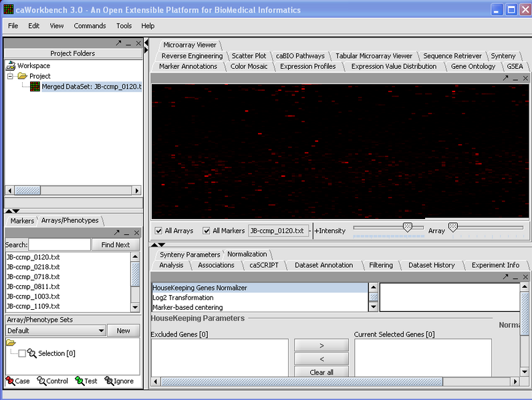Click the Clear all button
This screenshot has height=400, width=532.
click(x=321, y=372)
